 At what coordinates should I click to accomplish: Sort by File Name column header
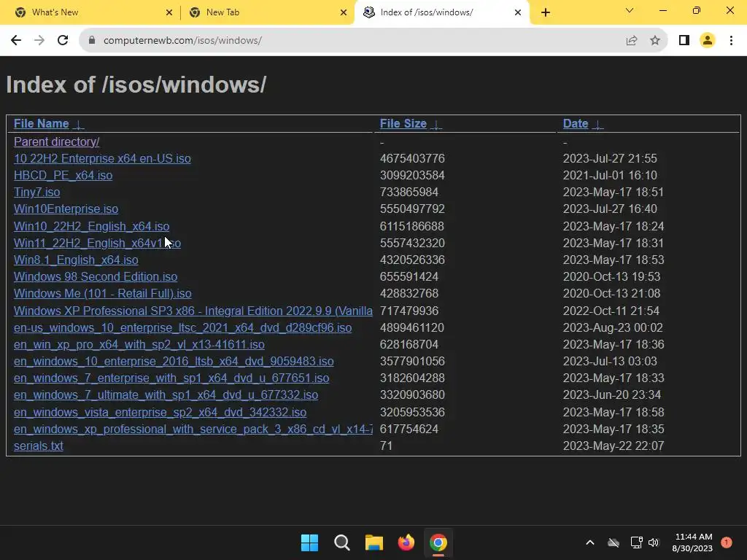[x=42, y=124]
